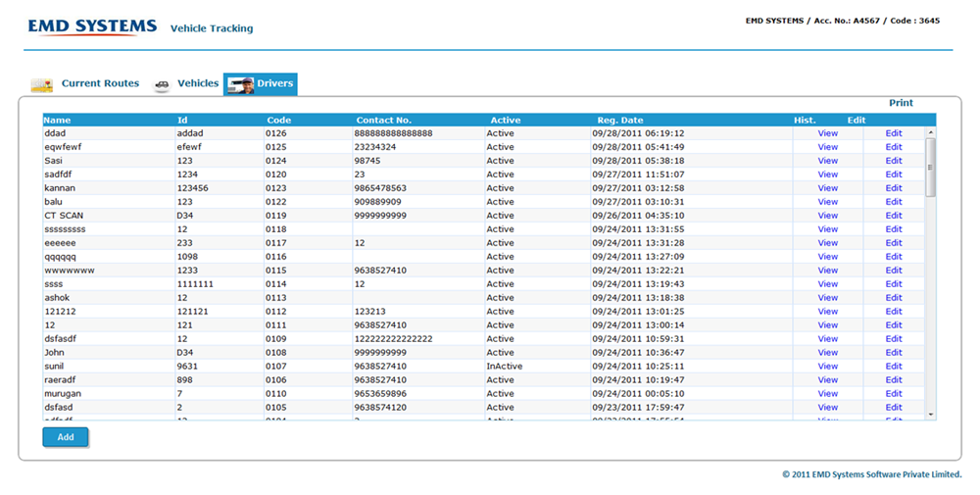
Task: Click the EMD Systems logo
Action: pyautogui.click(x=92, y=27)
